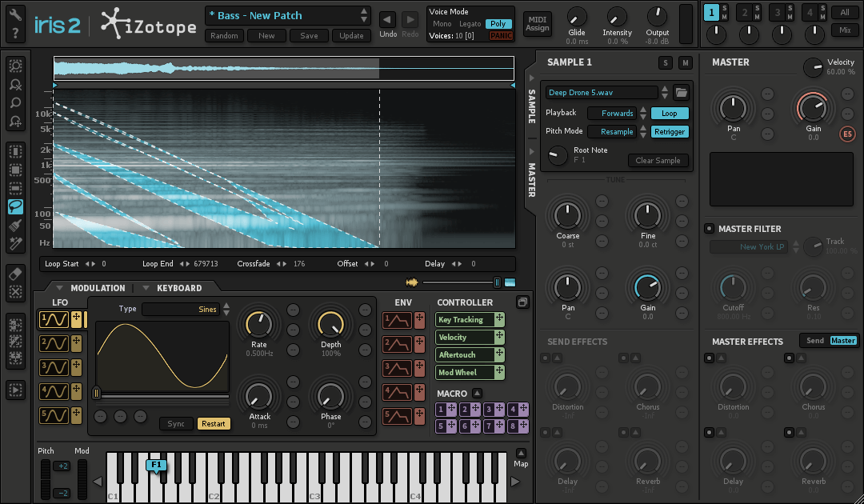The image size is (864, 504).
Task: Select the zoom-to-selection tool
Action: 15,66
